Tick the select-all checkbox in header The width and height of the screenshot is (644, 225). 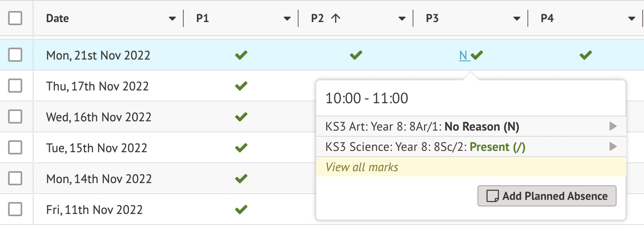15,19
